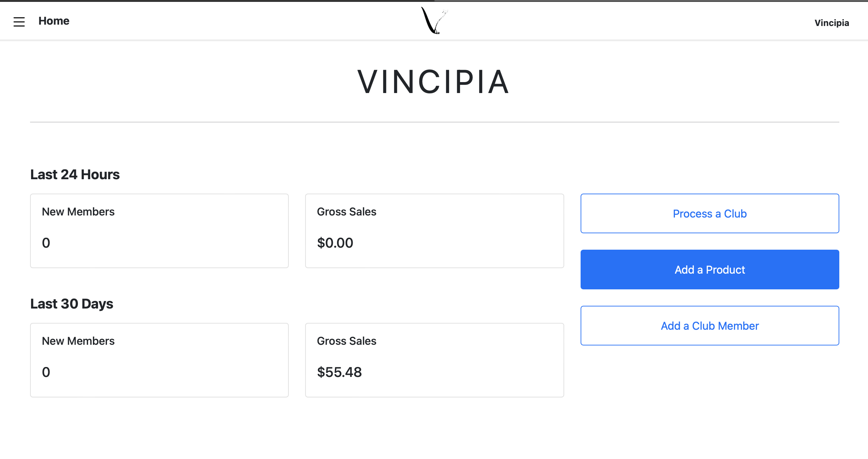Click the VINCIPIA page title
Screen dimensions: 868x459
tap(433, 82)
